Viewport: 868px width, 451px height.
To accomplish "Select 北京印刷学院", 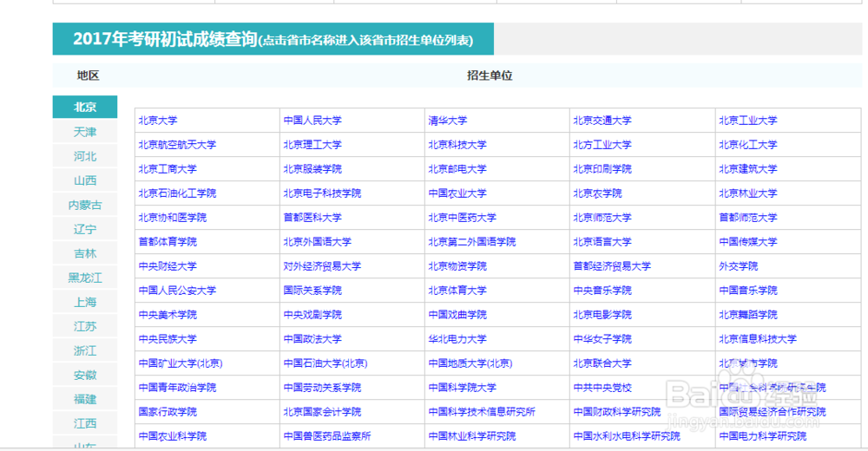I will coord(602,169).
